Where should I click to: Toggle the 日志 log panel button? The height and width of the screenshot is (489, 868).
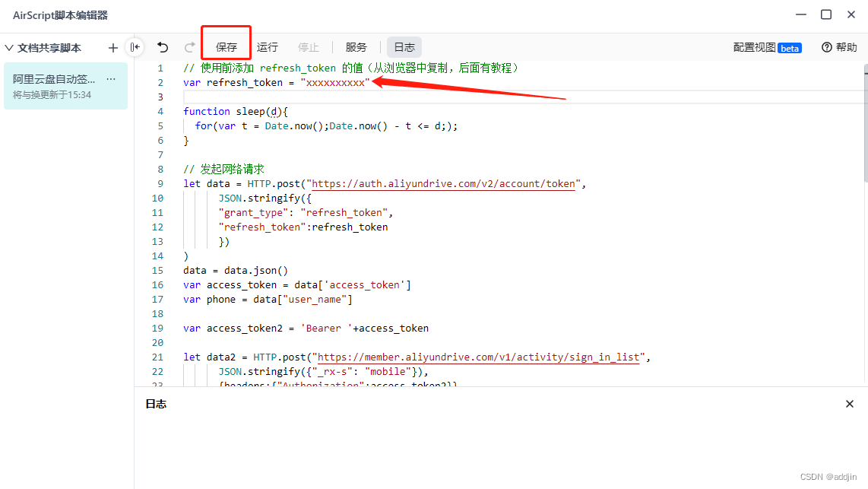point(404,47)
